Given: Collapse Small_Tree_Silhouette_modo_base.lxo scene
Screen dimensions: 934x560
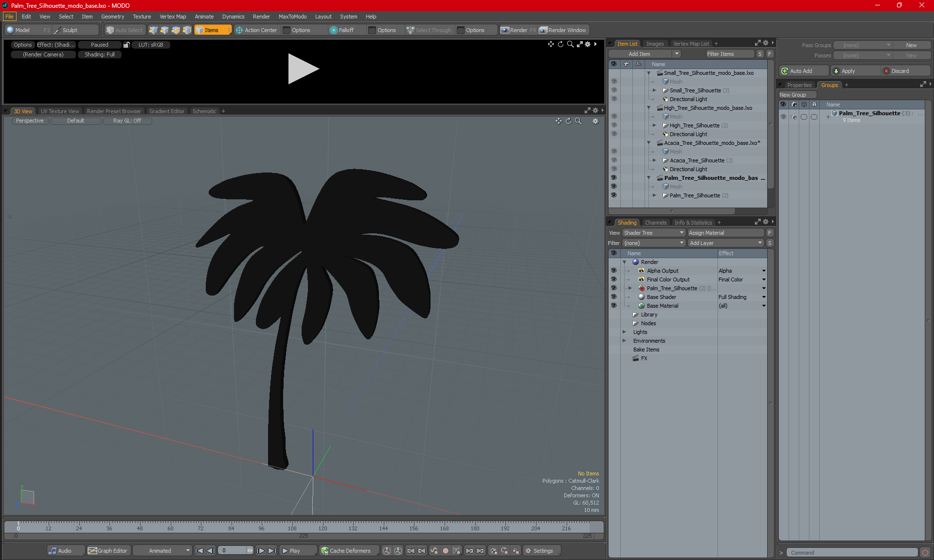Looking at the screenshot, I should [648, 73].
